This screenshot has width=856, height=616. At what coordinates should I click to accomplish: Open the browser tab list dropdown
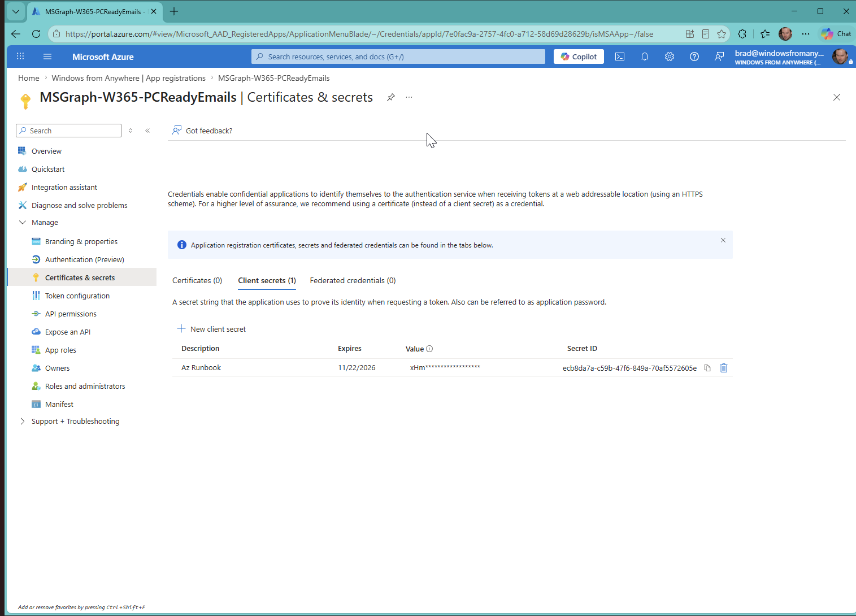point(16,11)
